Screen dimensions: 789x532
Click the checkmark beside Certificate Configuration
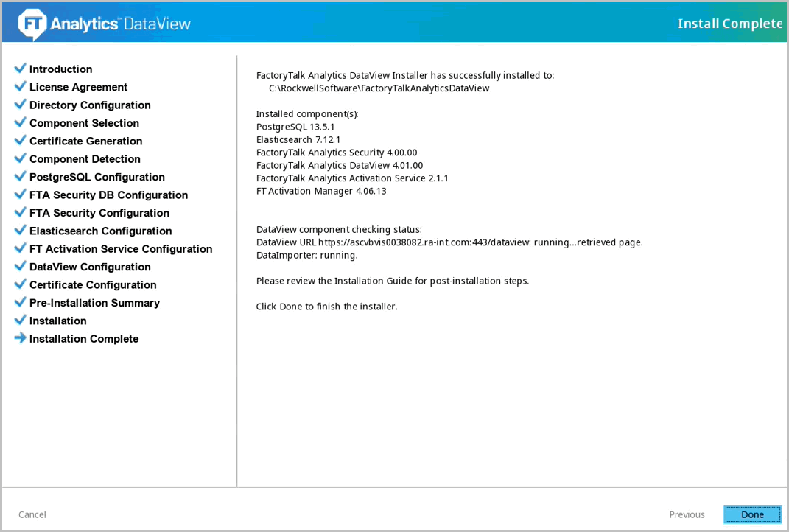pos(20,284)
